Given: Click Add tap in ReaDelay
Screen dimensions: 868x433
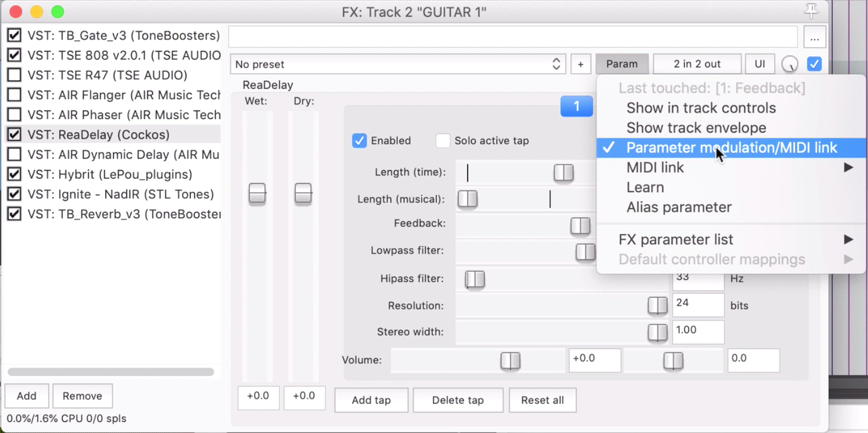Looking at the screenshot, I should click(371, 400).
